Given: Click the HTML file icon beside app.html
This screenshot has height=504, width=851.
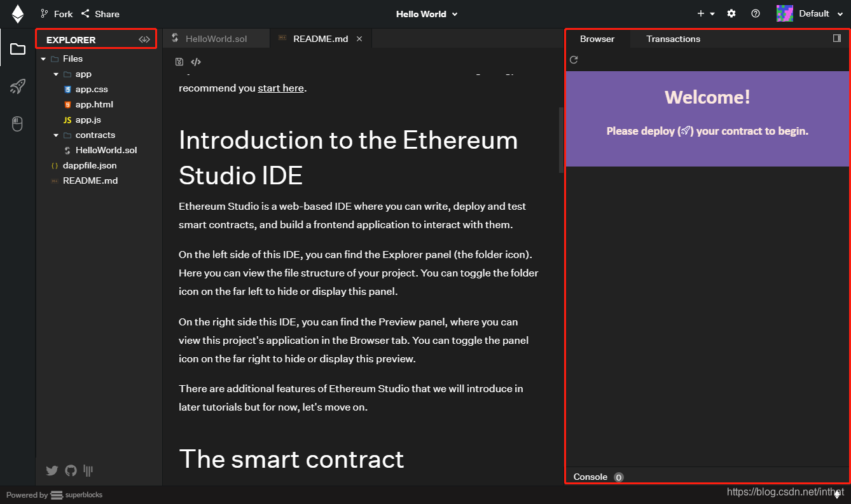Looking at the screenshot, I should point(67,105).
